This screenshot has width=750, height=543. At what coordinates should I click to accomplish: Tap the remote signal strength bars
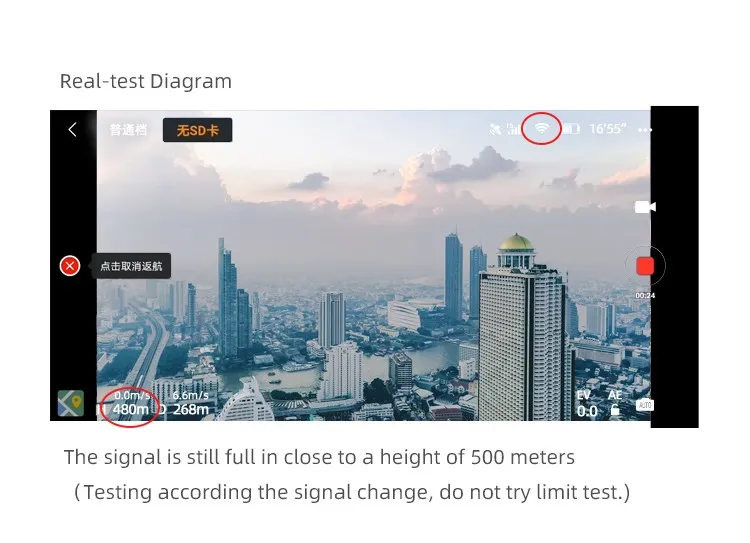click(x=513, y=129)
